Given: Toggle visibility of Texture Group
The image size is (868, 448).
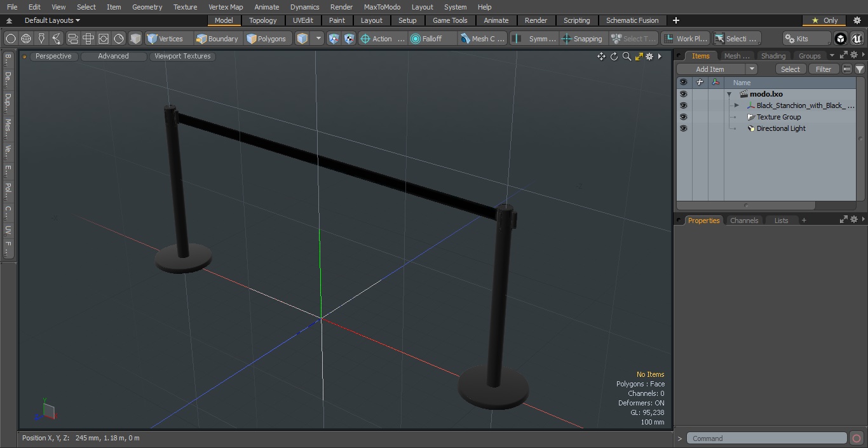Looking at the screenshot, I should (683, 117).
